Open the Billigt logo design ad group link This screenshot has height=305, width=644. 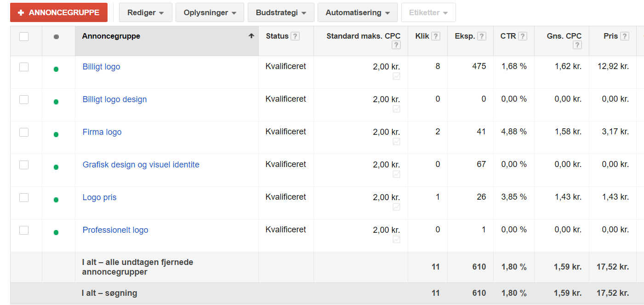coord(114,99)
